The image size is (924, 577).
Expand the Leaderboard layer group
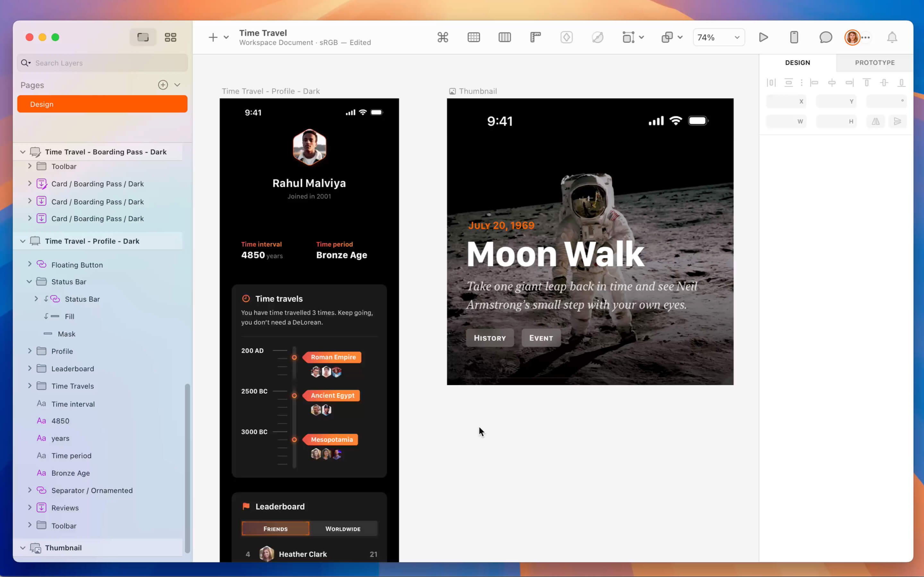[30, 368]
